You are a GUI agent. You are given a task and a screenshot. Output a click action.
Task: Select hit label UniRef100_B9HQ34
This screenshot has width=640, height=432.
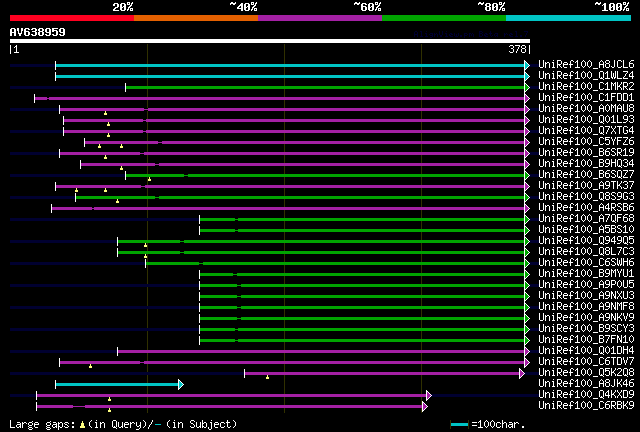[x=586, y=163]
